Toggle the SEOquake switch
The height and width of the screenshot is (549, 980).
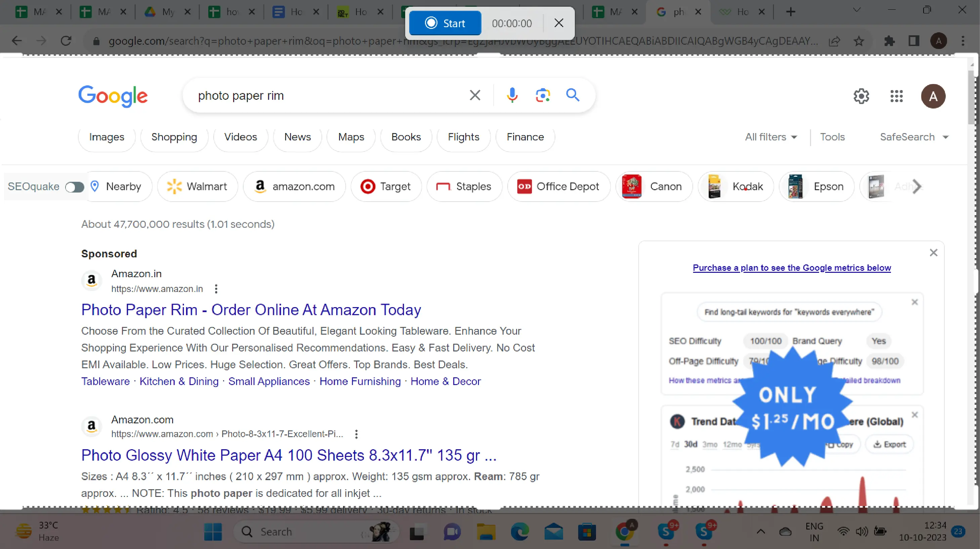tap(75, 187)
